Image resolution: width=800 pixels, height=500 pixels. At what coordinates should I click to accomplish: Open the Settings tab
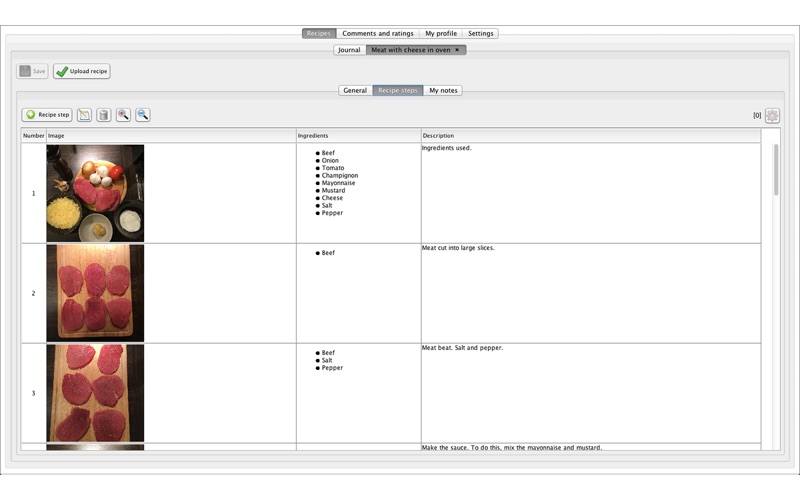(481, 33)
